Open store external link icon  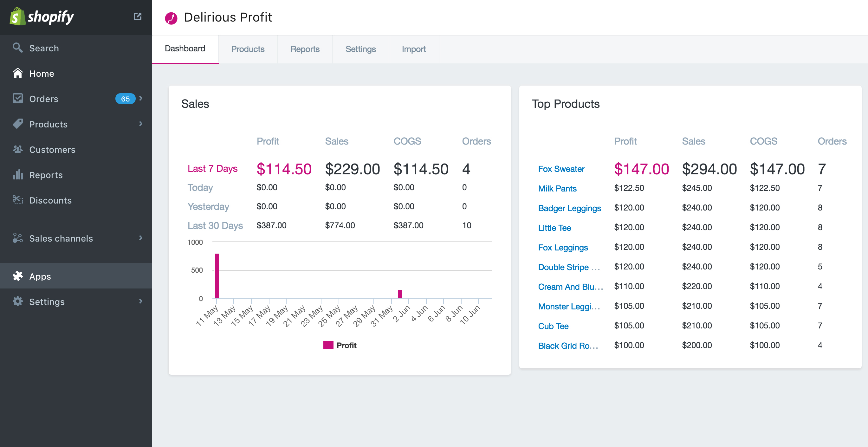pyautogui.click(x=138, y=16)
